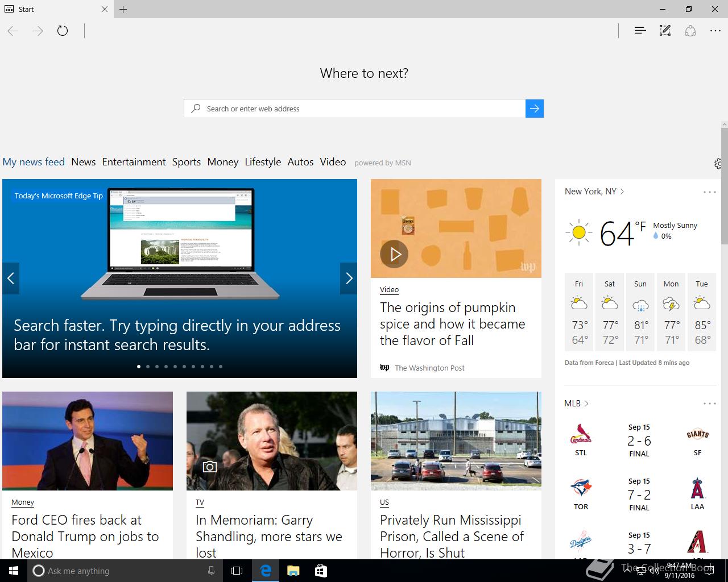
Task: Open the Windows Store taskbar icon
Action: 321,571
